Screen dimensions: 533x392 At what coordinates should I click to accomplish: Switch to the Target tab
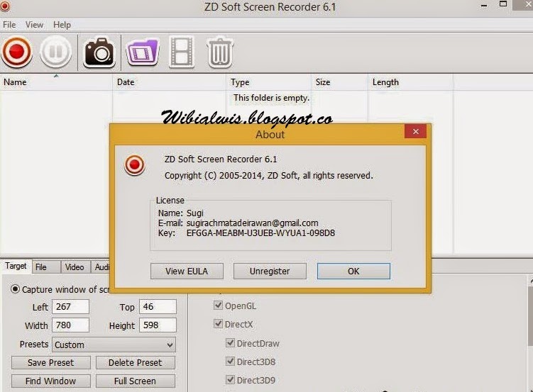(16, 266)
